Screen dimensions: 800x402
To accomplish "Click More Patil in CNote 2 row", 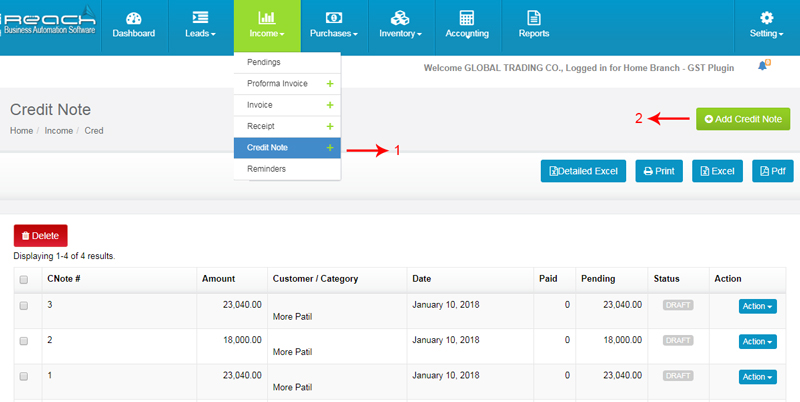I will [292, 352].
